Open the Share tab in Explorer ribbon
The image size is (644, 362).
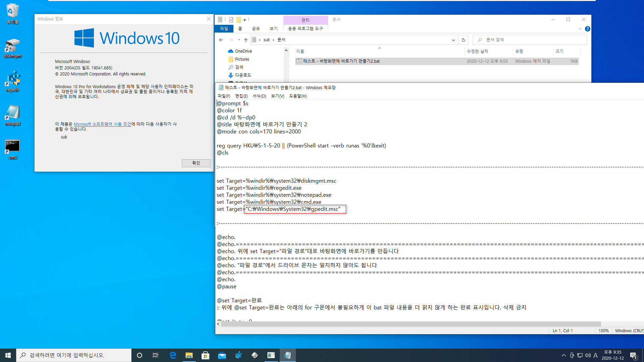pyautogui.click(x=256, y=29)
